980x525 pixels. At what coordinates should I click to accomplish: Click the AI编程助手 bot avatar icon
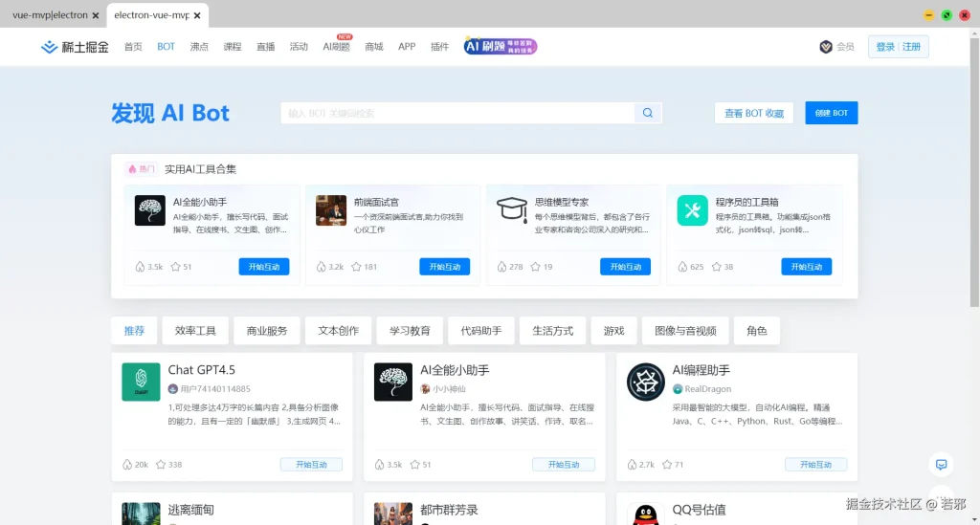[x=645, y=383]
